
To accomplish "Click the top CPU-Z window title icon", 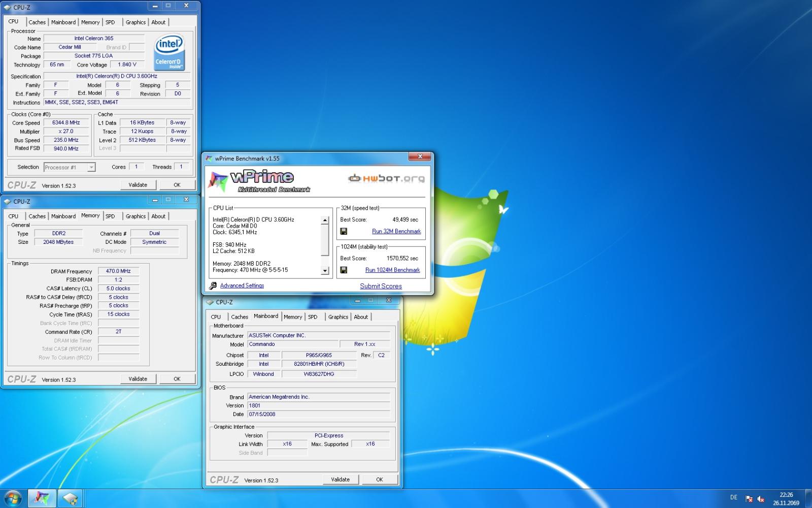I will (8, 8).
